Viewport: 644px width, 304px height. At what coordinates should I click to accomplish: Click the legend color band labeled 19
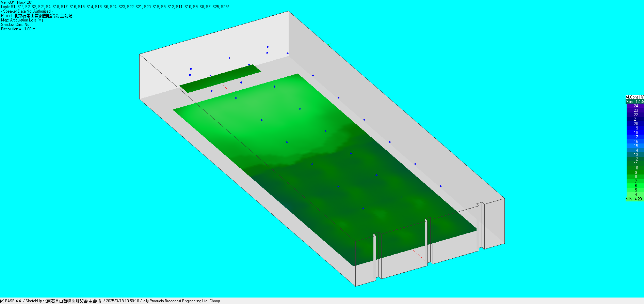[x=635, y=128]
